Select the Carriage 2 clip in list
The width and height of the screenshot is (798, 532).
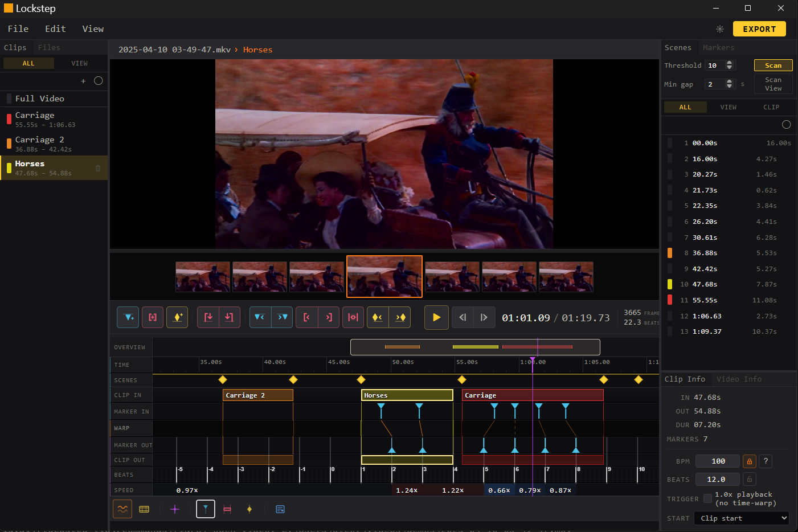click(54, 144)
